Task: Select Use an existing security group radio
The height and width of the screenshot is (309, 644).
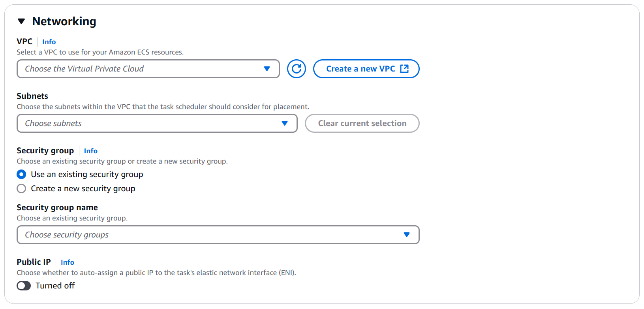Action: [x=22, y=174]
